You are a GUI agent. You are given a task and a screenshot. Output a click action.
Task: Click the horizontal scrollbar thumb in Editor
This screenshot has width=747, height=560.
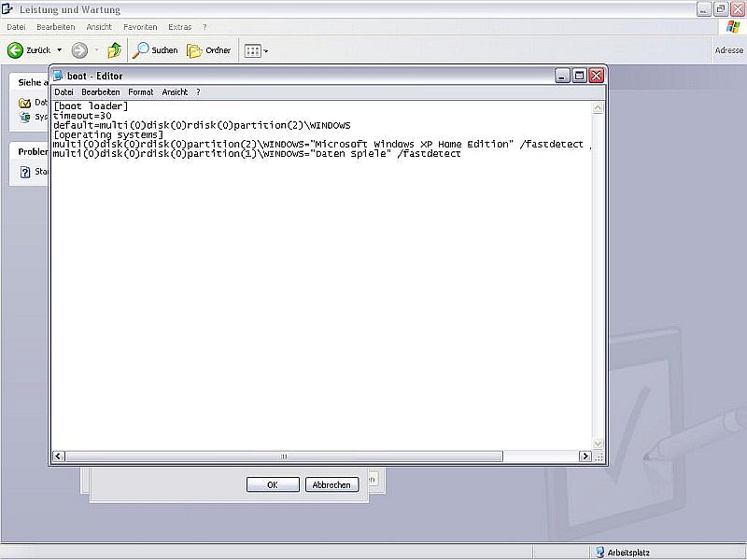pos(284,456)
